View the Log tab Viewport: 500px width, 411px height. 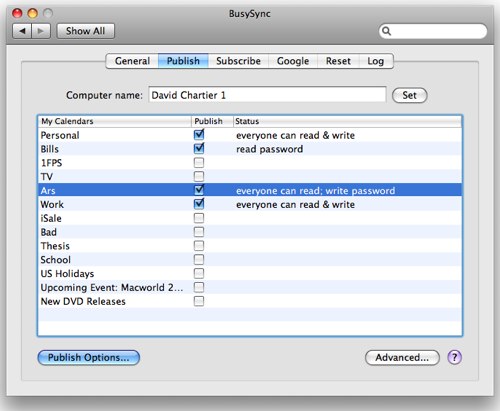(376, 61)
